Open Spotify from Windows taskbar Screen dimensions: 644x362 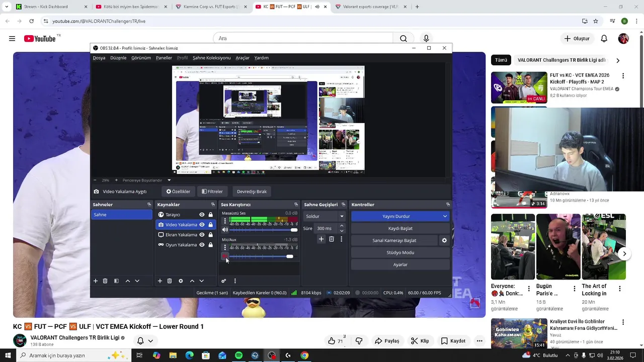click(238, 355)
